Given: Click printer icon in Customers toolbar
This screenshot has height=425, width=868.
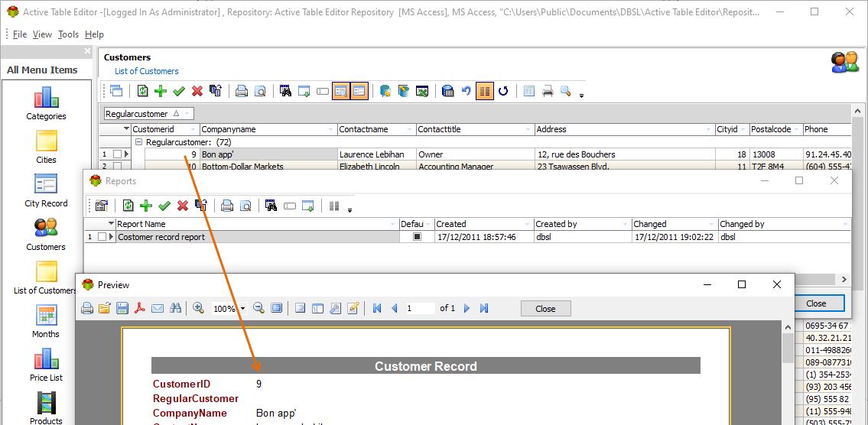Looking at the screenshot, I should pos(242,91).
